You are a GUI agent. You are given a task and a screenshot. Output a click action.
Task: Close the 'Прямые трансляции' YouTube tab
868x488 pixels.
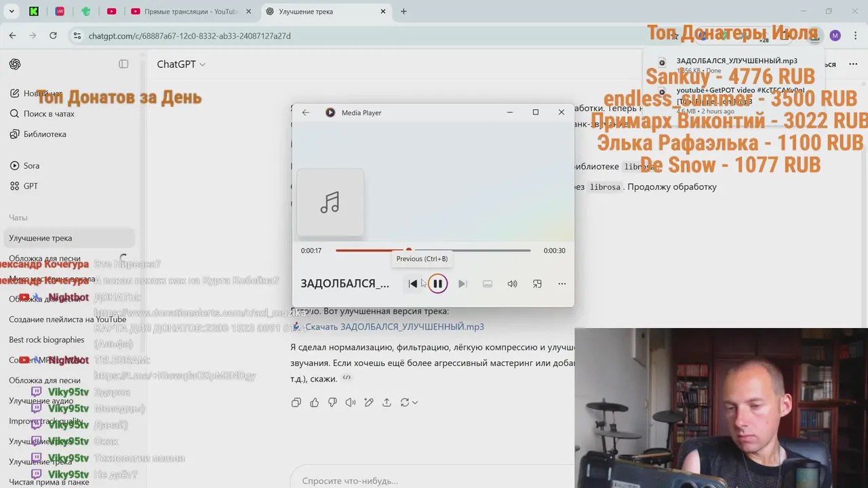pyautogui.click(x=248, y=12)
